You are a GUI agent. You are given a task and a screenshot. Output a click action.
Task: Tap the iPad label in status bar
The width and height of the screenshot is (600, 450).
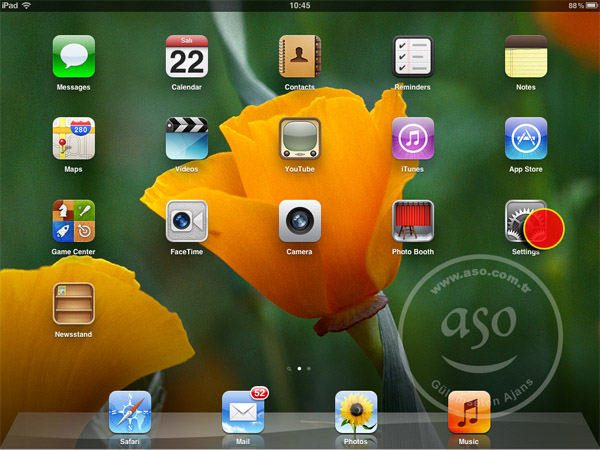[x=10, y=5]
